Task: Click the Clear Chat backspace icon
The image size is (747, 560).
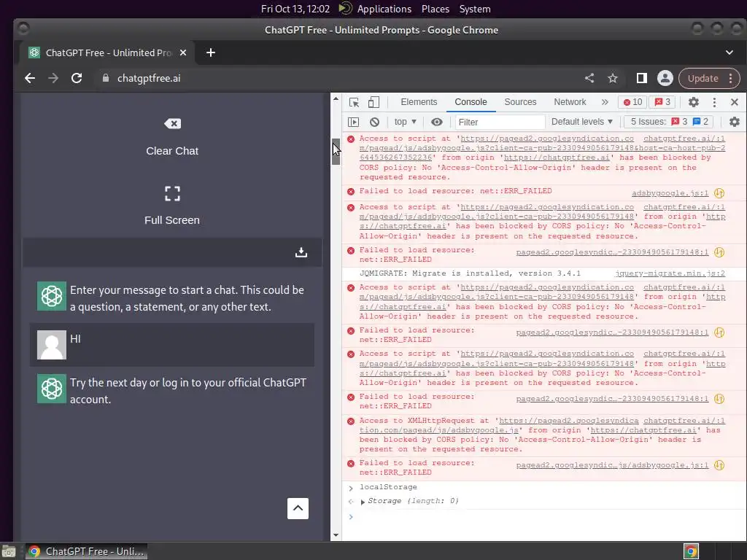Action: pyautogui.click(x=172, y=124)
